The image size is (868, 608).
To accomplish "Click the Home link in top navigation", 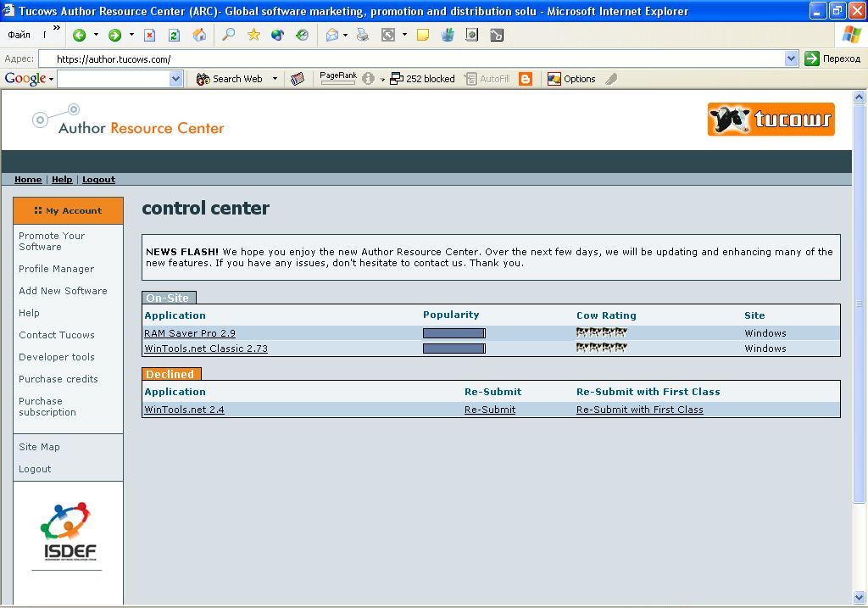I will click(28, 180).
